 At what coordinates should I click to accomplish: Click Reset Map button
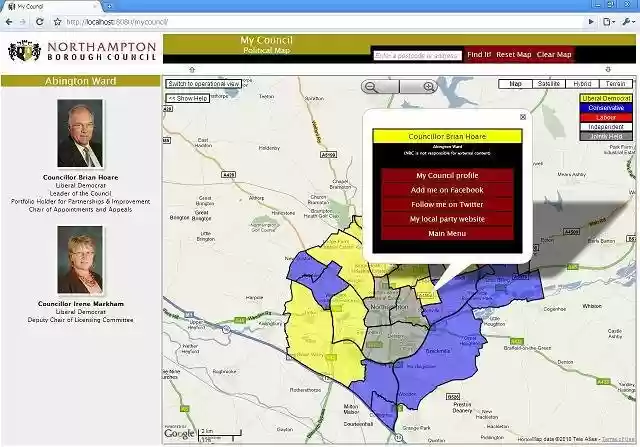[x=514, y=55]
